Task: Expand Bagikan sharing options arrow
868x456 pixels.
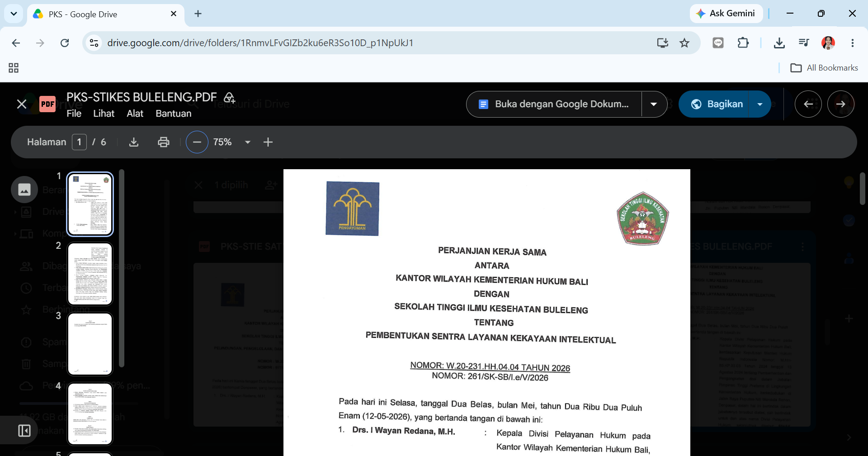Action: coord(760,104)
